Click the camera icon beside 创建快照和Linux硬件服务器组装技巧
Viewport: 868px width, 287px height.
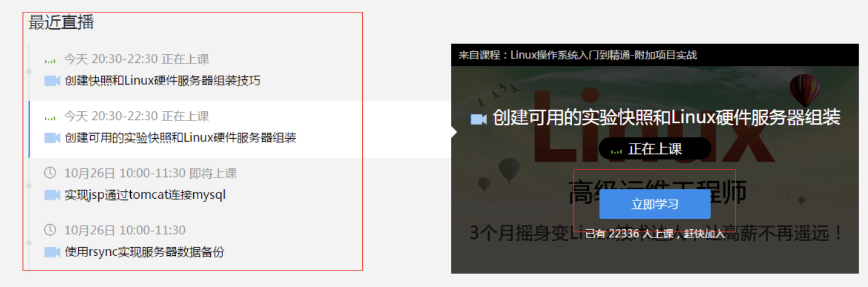tap(52, 81)
